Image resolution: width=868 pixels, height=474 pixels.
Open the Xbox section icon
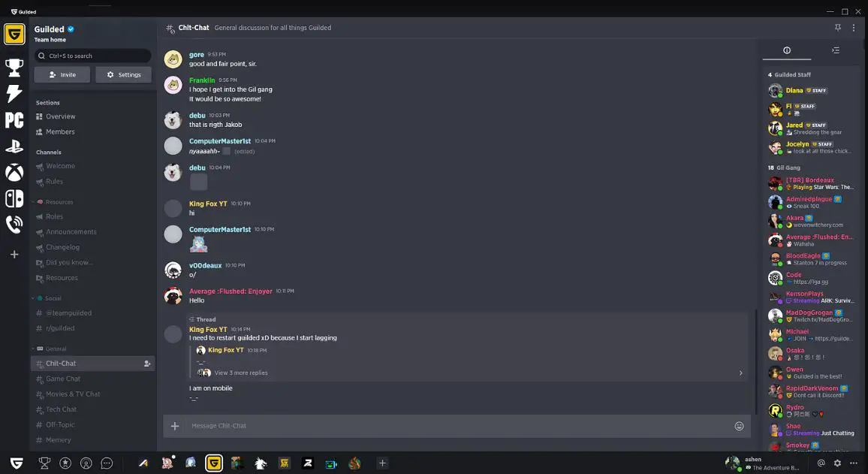point(15,172)
